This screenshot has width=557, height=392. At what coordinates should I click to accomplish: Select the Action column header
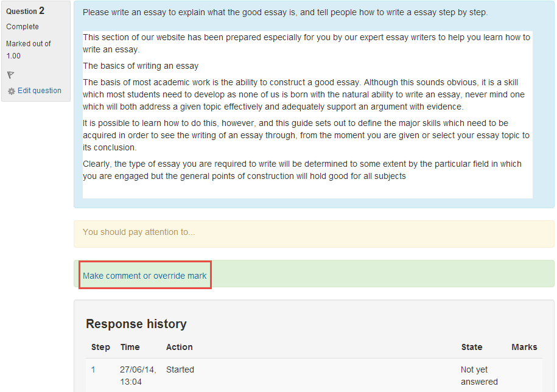[179, 347]
